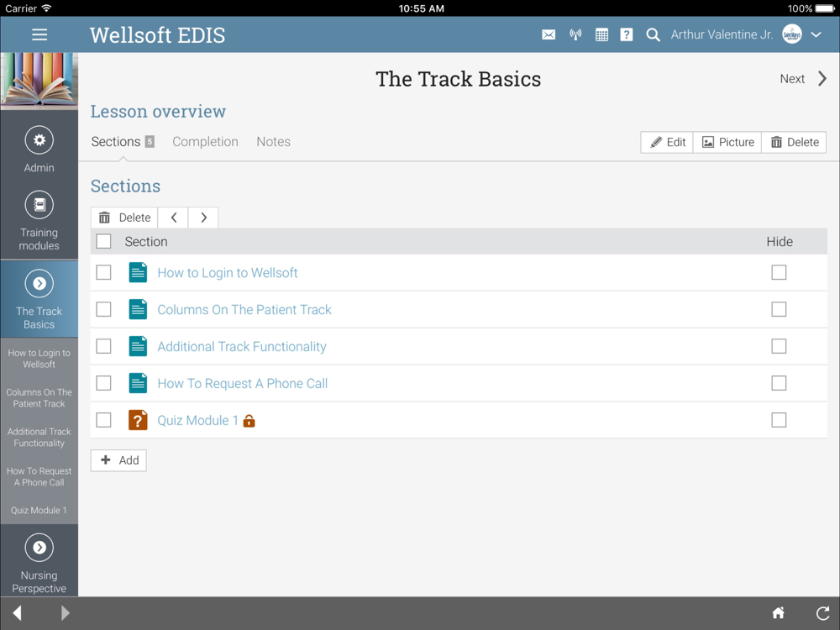Check the How To Request A Phone Call row

[x=103, y=383]
